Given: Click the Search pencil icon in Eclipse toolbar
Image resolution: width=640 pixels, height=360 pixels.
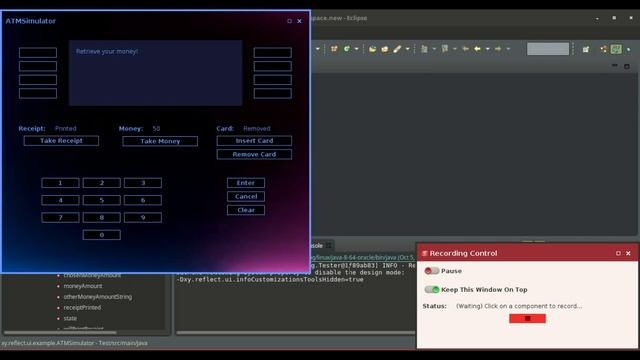Looking at the screenshot, I should (x=397, y=49).
